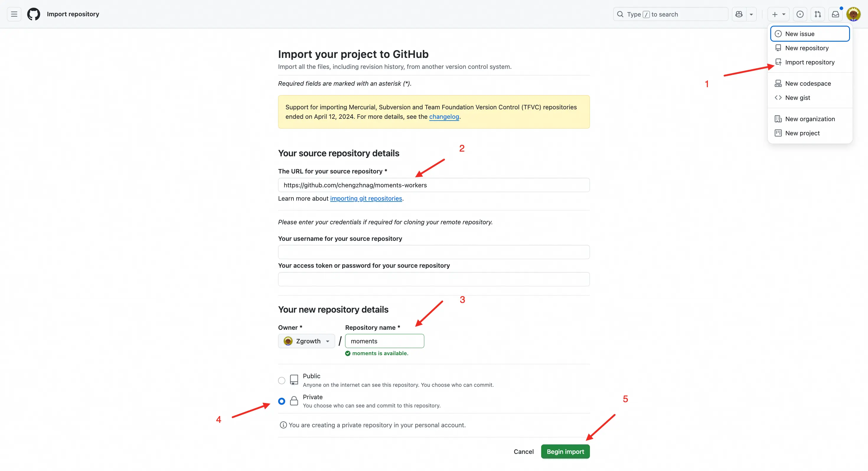Open the Copilot chat icon
The image size is (868, 471).
[739, 14]
